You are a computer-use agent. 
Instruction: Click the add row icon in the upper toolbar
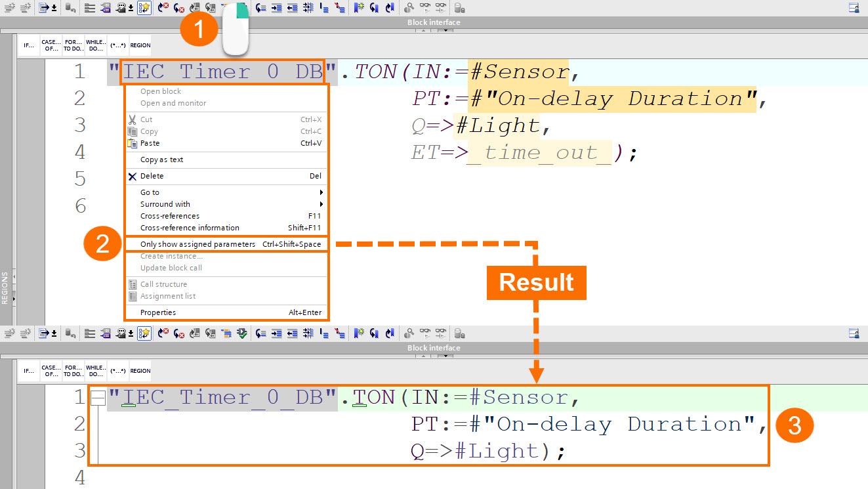(x=26, y=8)
